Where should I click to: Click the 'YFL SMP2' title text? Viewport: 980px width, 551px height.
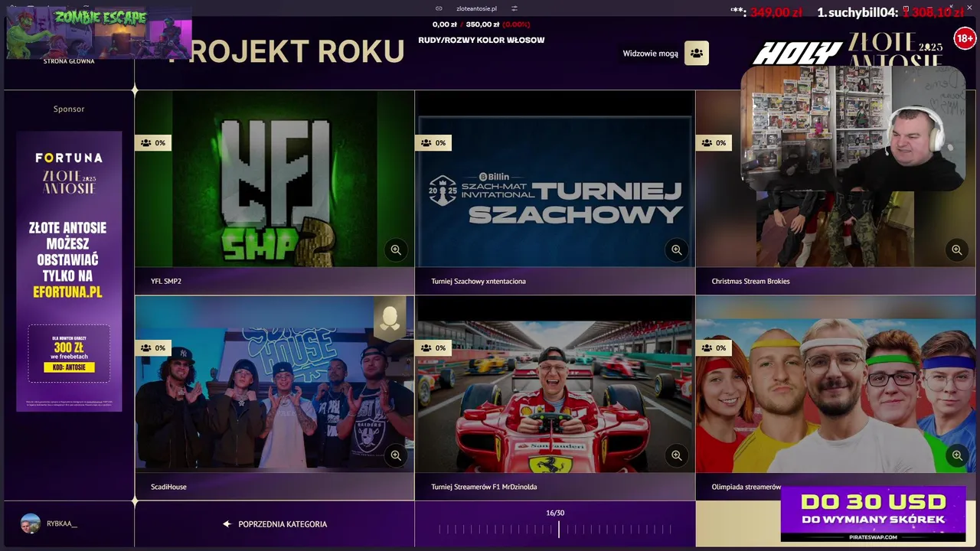click(166, 281)
